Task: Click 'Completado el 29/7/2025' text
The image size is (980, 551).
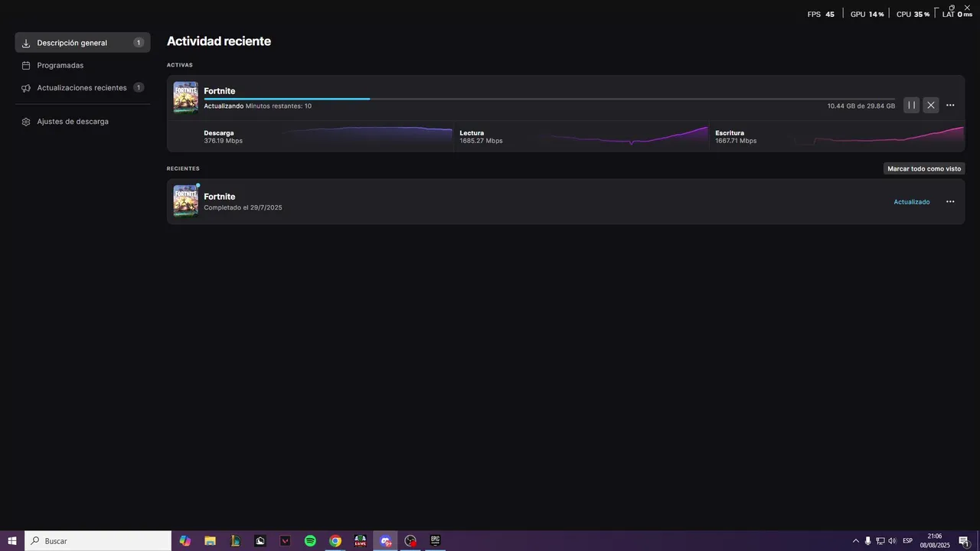Action: (243, 207)
